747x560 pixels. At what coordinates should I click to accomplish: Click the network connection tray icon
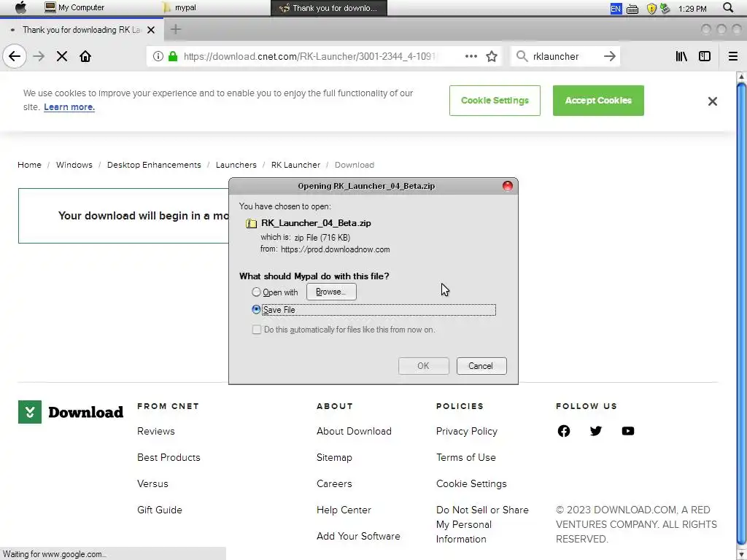665,9
